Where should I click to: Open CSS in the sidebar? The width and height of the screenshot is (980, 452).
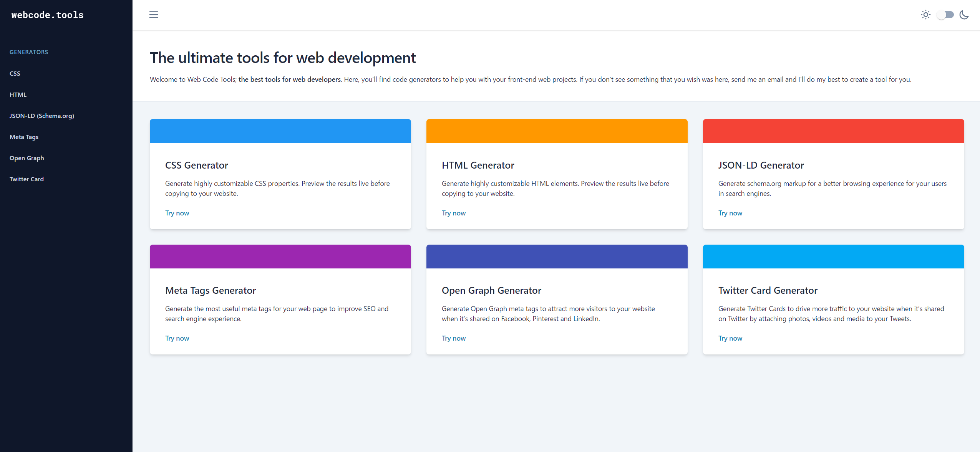click(15, 73)
